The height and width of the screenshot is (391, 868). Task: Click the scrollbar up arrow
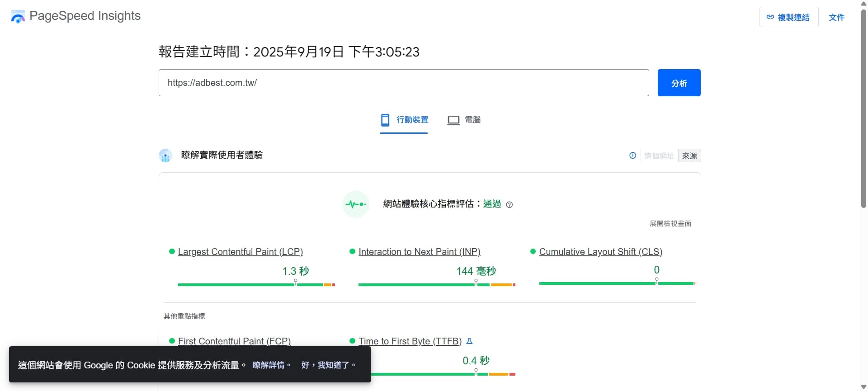pos(863,4)
